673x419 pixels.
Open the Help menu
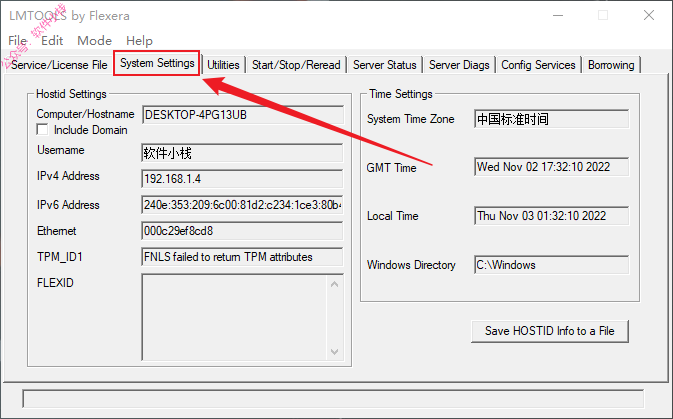[x=139, y=41]
